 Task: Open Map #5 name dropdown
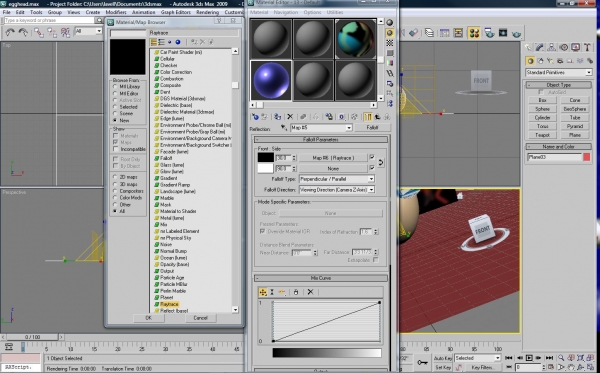click(x=321, y=127)
